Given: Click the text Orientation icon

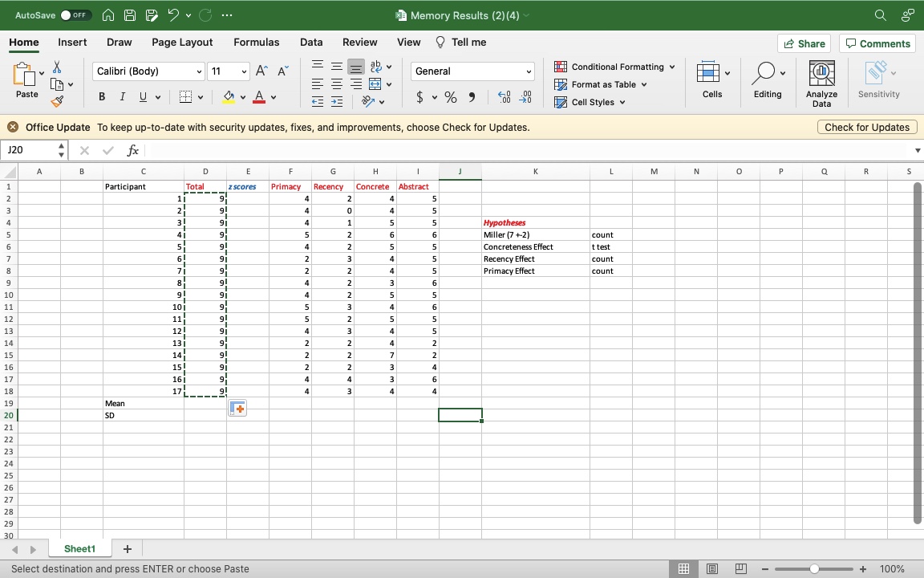Looking at the screenshot, I should coord(369,101).
